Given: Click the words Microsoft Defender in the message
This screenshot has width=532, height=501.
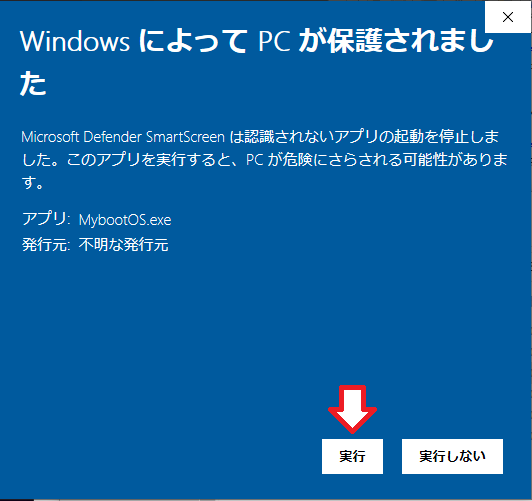Looking at the screenshot, I should 81,137.
